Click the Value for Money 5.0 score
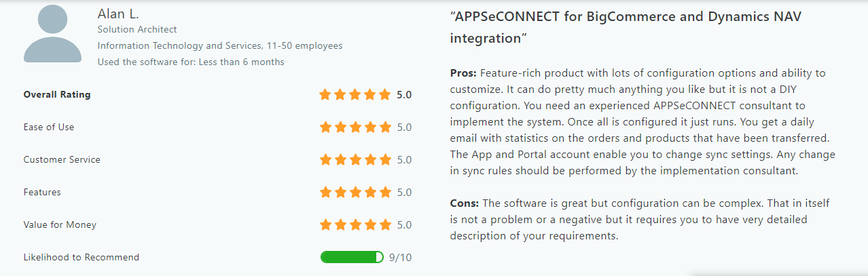The width and height of the screenshot is (868, 276). coord(404,225)
